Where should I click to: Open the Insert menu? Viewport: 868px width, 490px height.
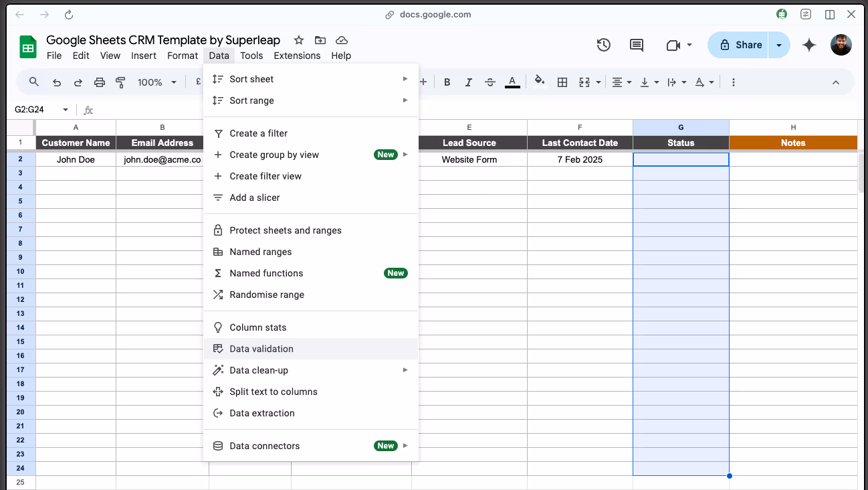[144, 56]
